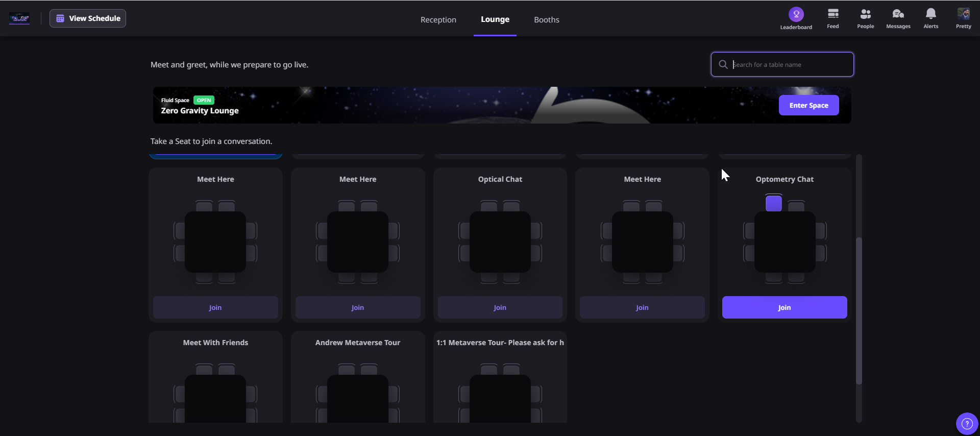Click the event logo in top-left corner

coord(19,18)
